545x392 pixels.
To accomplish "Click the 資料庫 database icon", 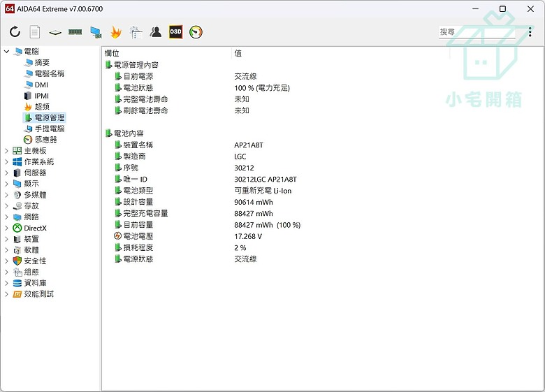I will [x=17, y=283].
